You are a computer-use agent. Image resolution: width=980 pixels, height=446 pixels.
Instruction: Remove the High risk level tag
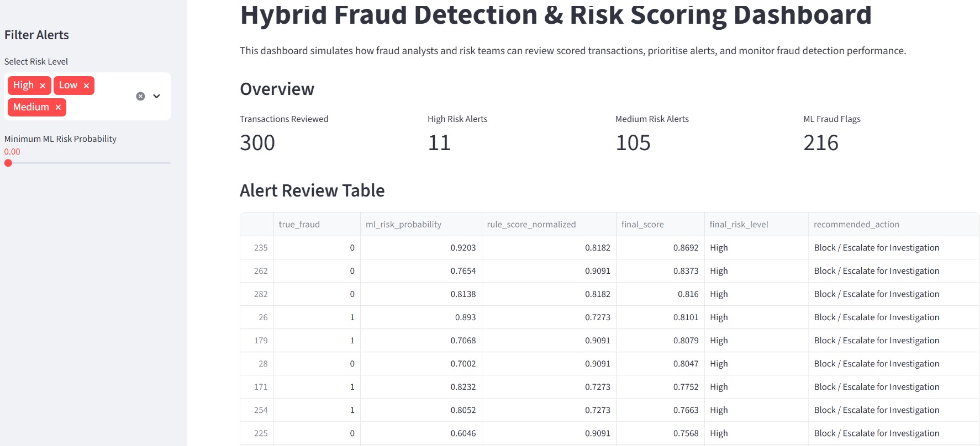pos(43,86)
